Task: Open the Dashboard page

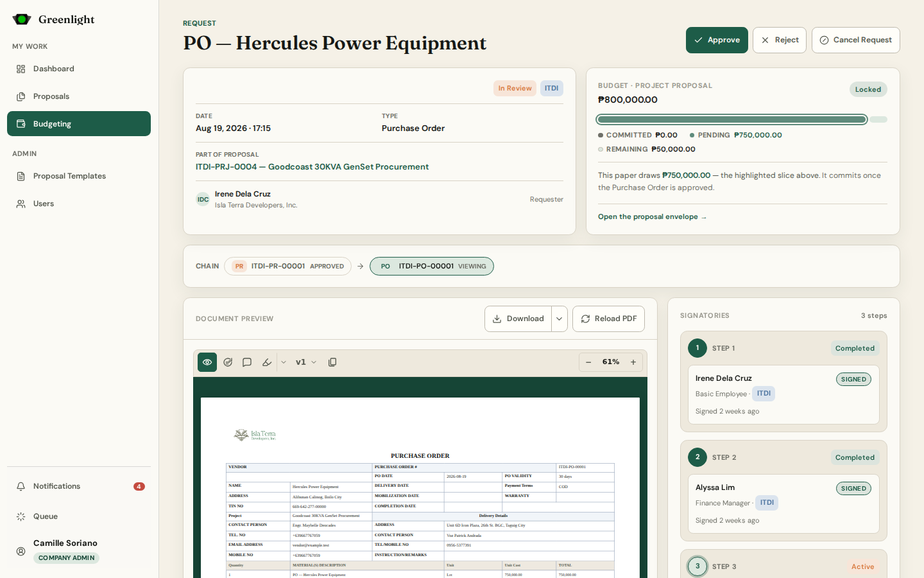Action: [79, 69]
